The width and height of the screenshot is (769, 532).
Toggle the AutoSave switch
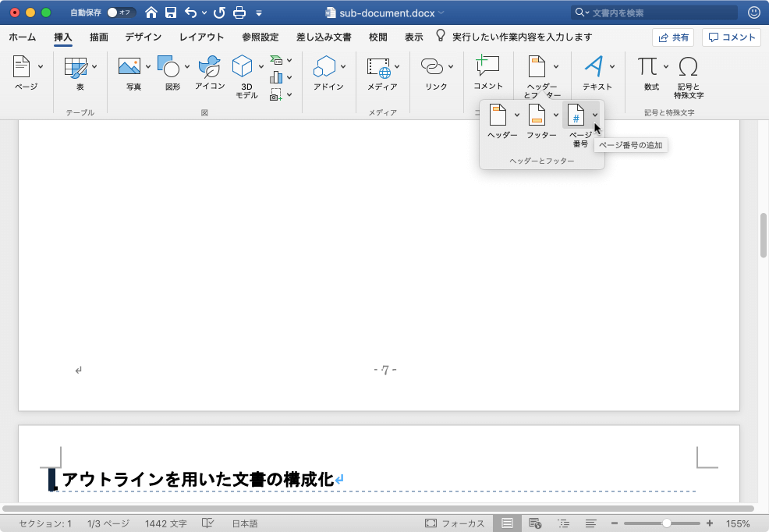tap(121, 12)
